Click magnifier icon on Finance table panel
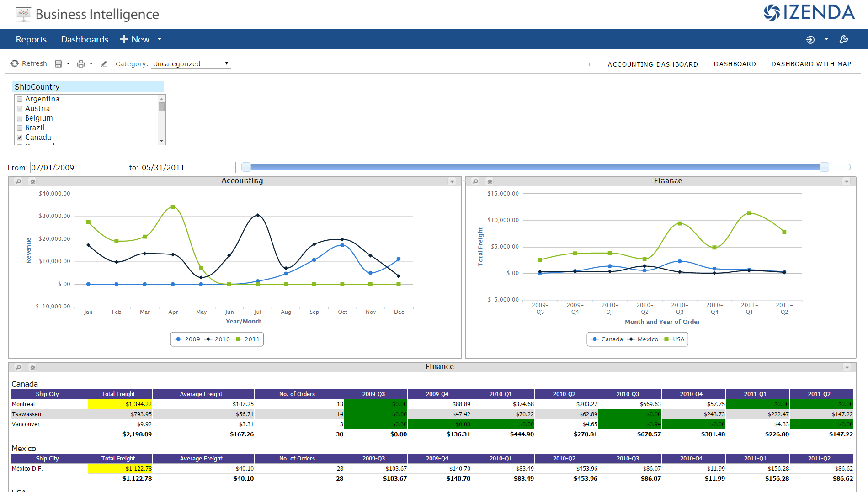This screenshot has height=492, width=868. point(18,367)
